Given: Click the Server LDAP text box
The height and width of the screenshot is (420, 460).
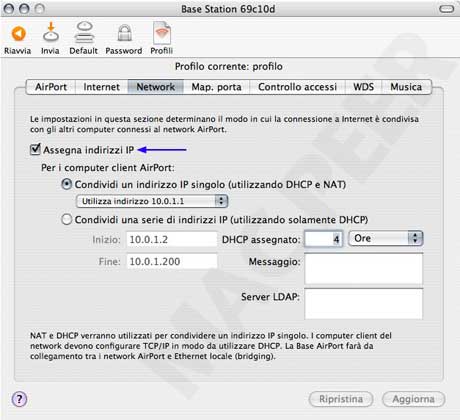Looking at the screenshot, I should point(364,304).
